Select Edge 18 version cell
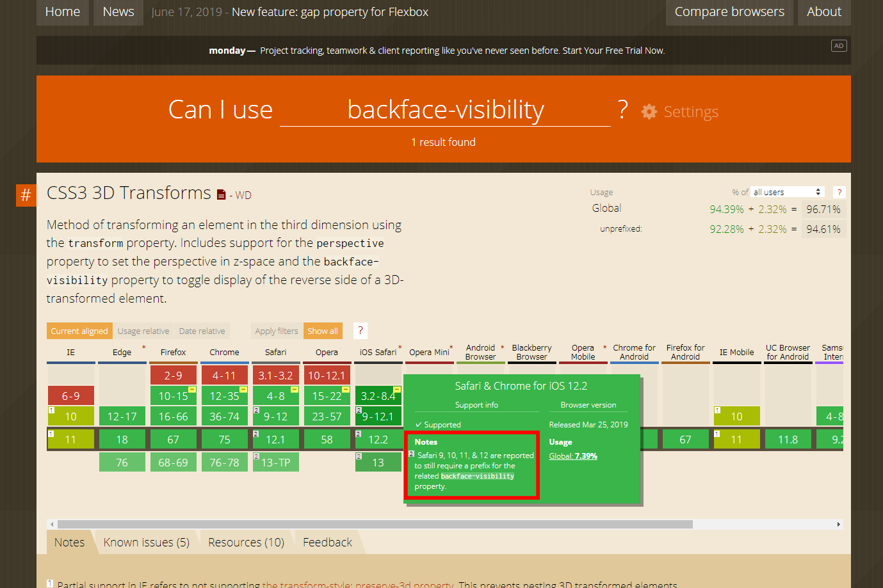 122,440
